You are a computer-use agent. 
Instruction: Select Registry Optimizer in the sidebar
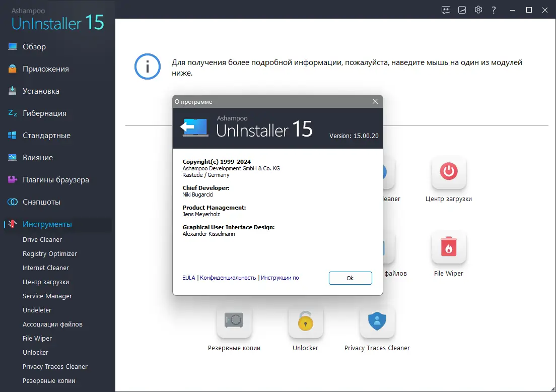pyautogui.click(x=50, y=253)
